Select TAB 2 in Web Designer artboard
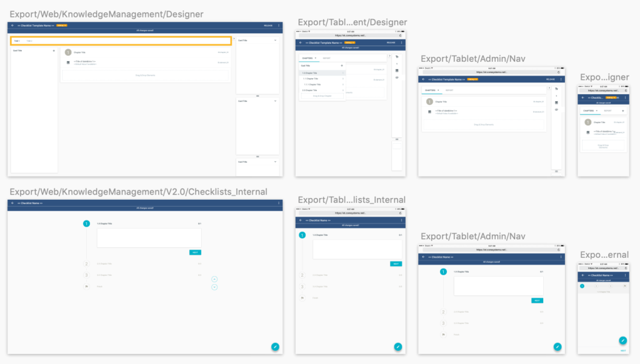640x364 pixels. coord(29,41)
